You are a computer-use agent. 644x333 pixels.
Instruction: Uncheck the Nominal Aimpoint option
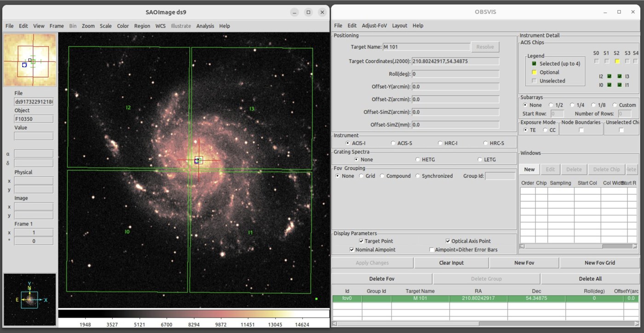click(x=352, y=250)
